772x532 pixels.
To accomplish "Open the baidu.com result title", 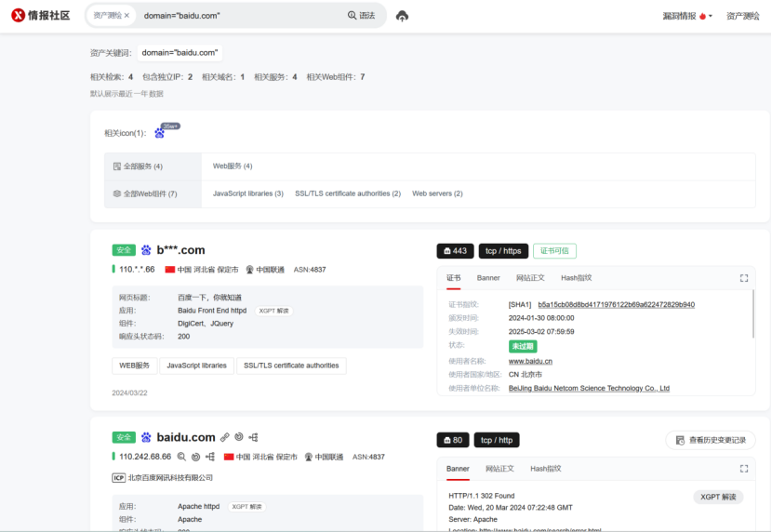I will [x=186, y=437].
